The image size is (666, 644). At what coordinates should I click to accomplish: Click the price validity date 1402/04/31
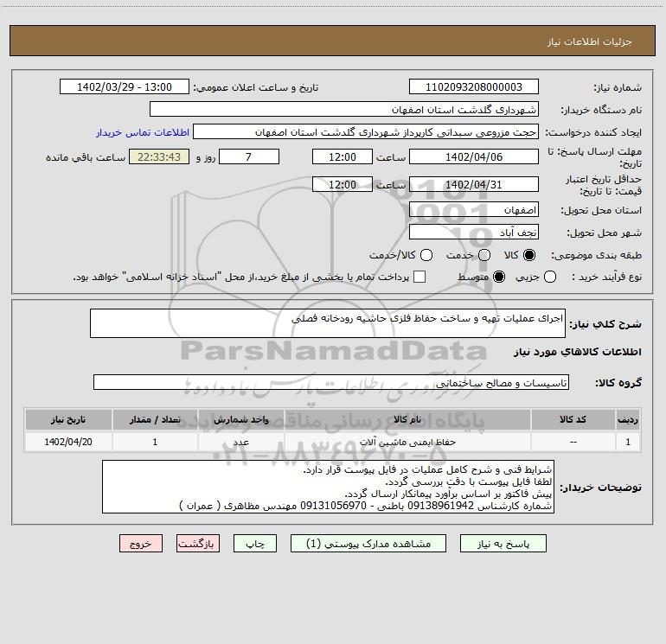[x=474, y=185]
